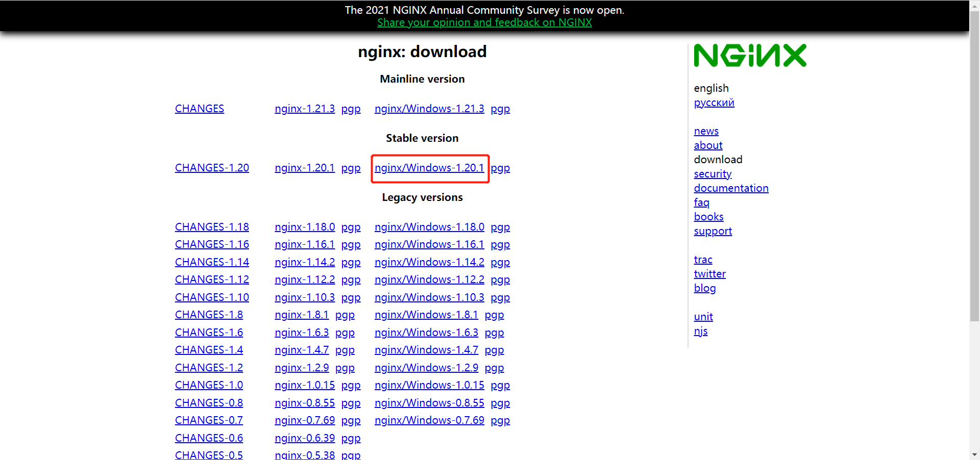
Task: Visit the twitter link in sidebar
Action: [709, 274]
